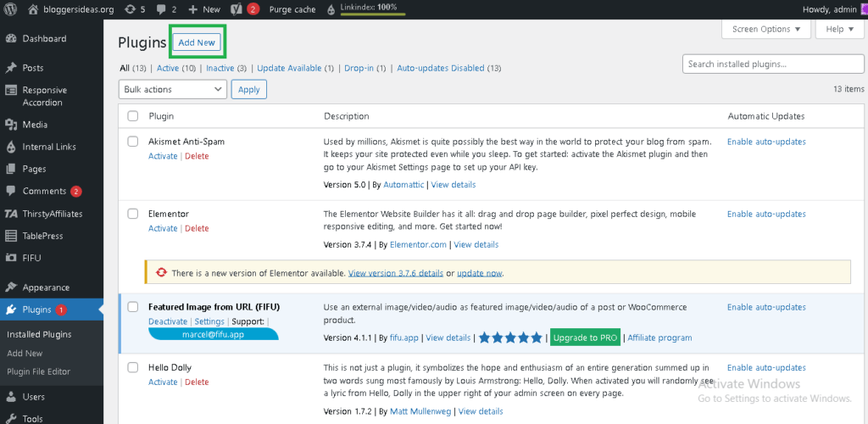Filter plugins by Active
The width and height of the screenshot is (868, 424).
coord(168,68)
